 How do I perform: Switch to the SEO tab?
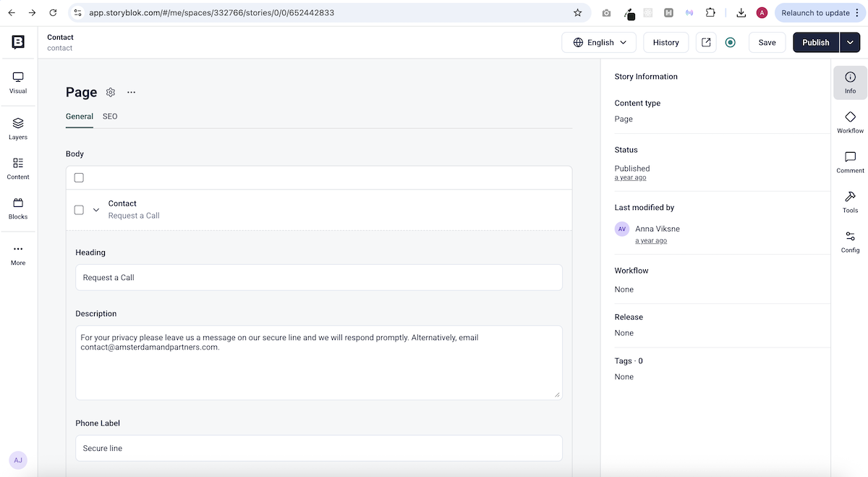(x=109, y=116)
